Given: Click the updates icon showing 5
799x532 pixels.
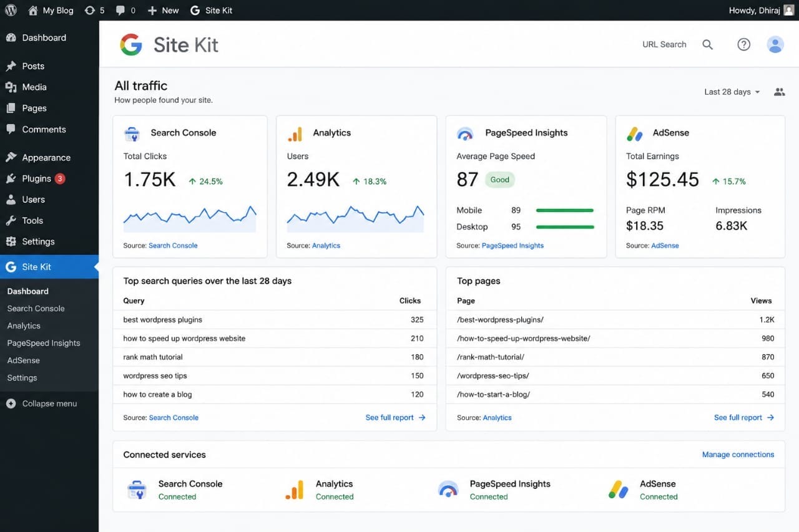Looking at the screenshot, I should [x=94, y=10].
